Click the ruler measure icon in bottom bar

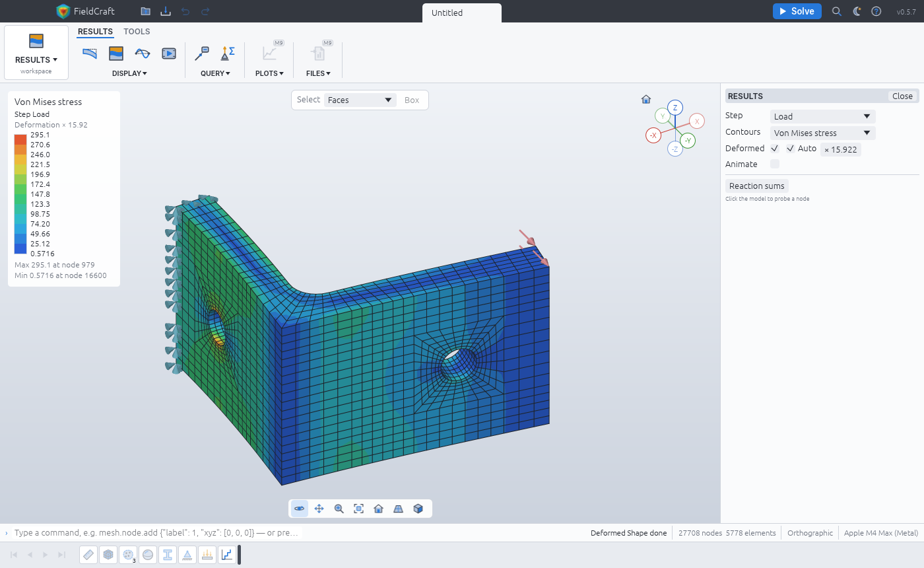point(89,555)
